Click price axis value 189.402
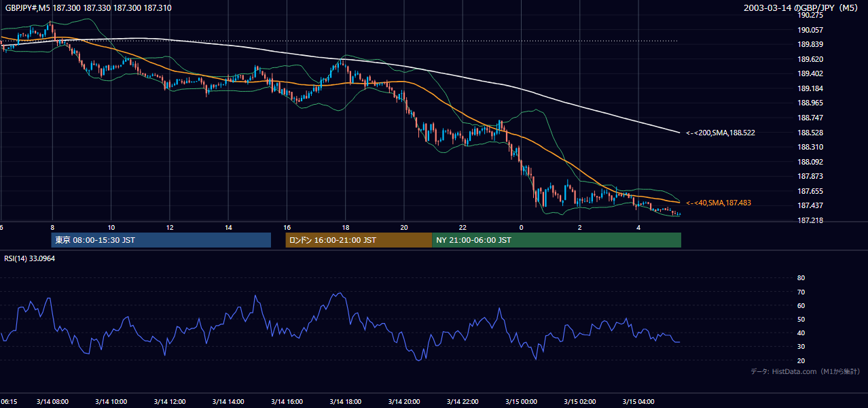Screen dimensions: 868x408 [x=810, y=73]
